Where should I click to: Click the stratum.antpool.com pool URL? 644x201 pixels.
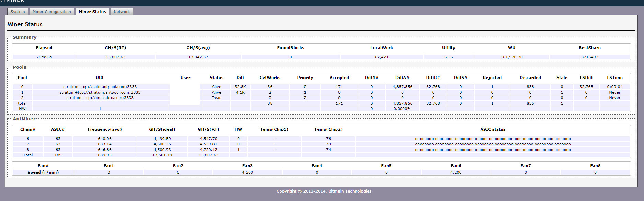(x=100, y=92)
